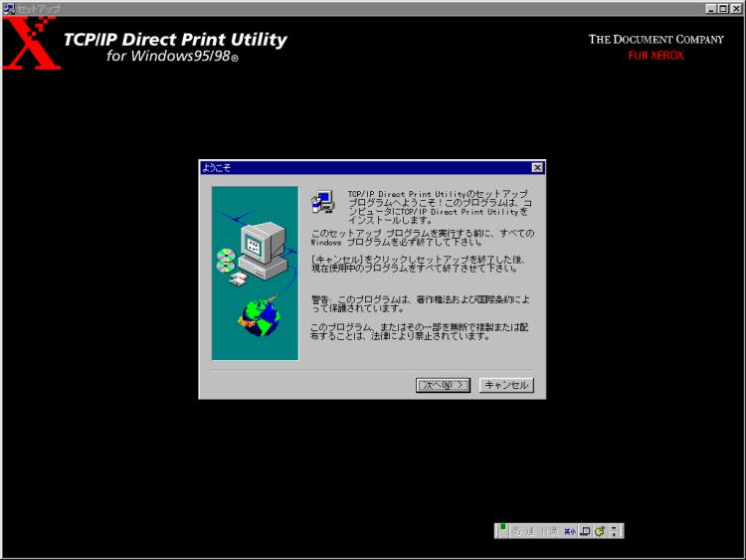Close the main セットアップ window
The image size is (746, 560).
click(x=735, y=9)
